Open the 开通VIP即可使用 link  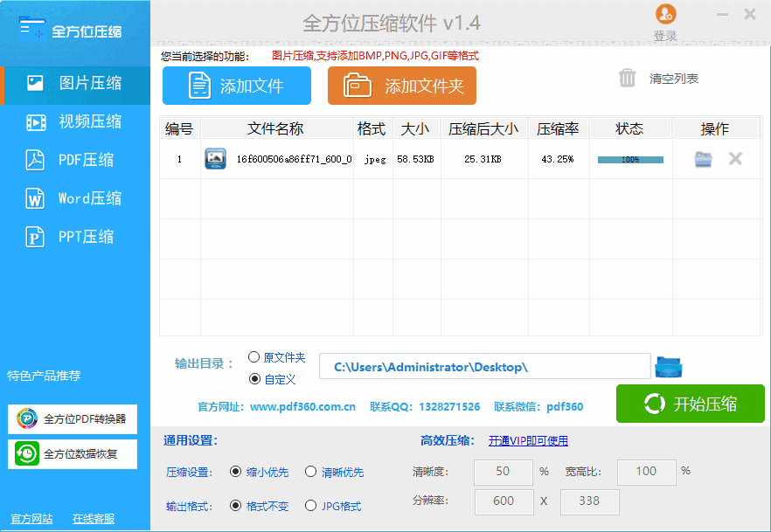[527, 440]
